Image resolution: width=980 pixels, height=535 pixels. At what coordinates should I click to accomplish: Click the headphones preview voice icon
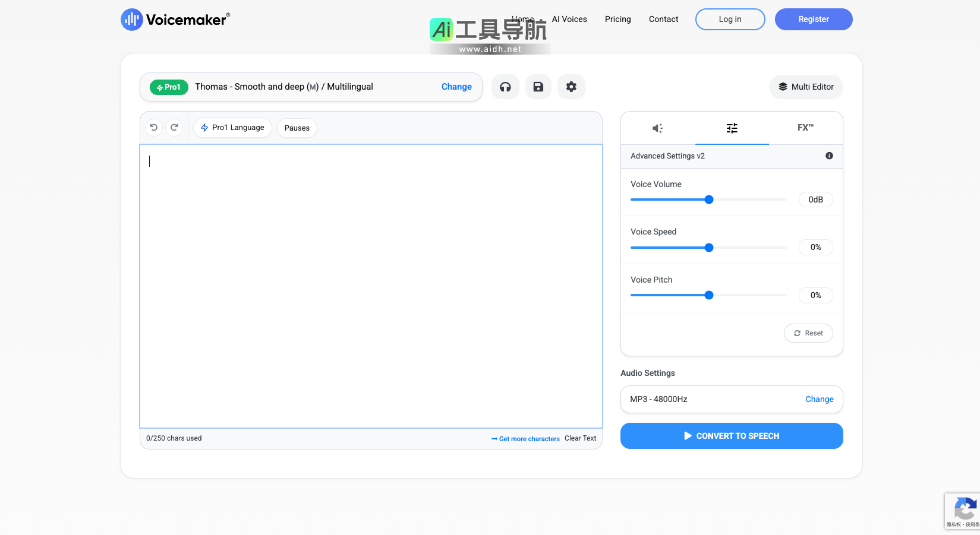coord(505,87)
